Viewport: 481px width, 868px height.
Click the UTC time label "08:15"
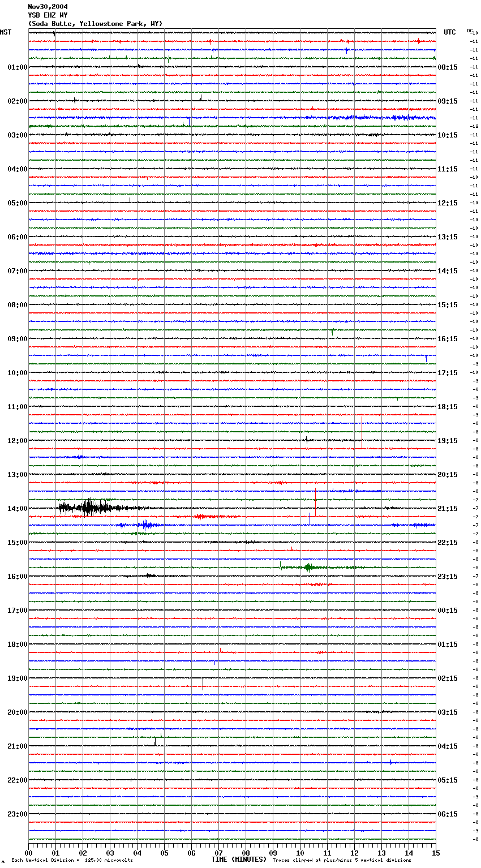point(448,67)
